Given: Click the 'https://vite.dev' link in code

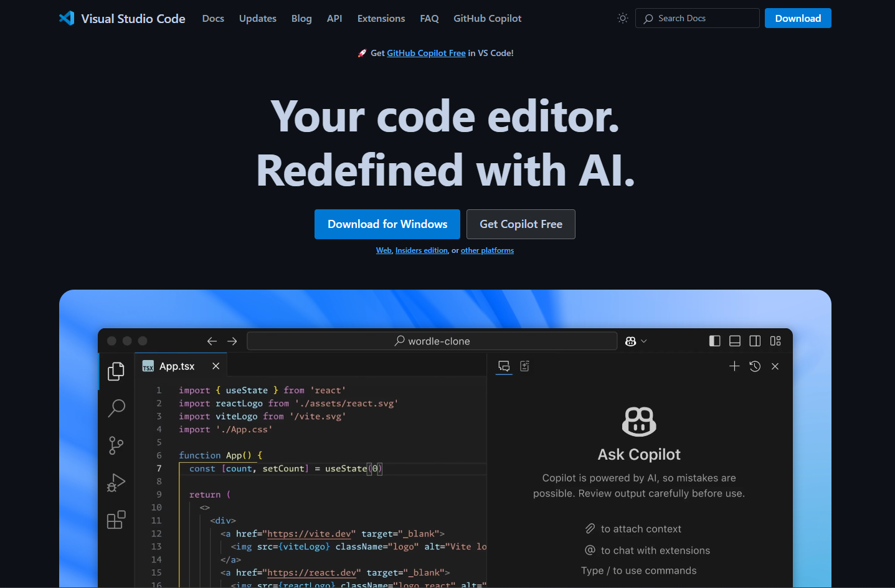Looking at the screenshot, I should pyautogui.click(x=309, y=534).
